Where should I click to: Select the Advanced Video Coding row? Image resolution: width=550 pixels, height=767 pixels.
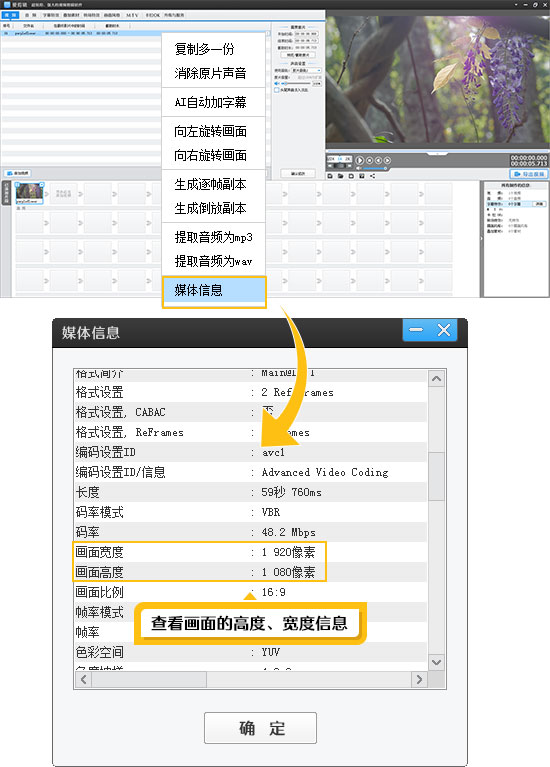point(251,472)
